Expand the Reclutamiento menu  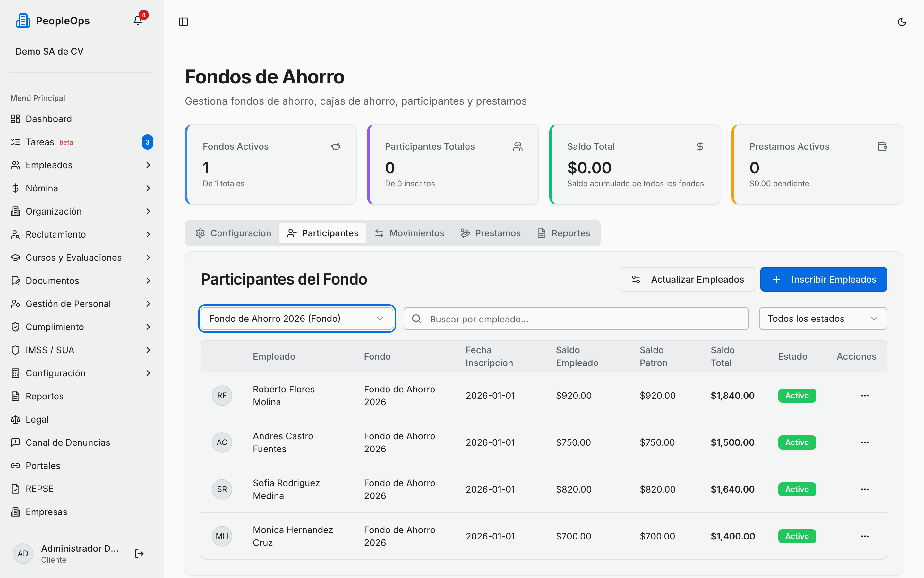(x=82, y=234)
